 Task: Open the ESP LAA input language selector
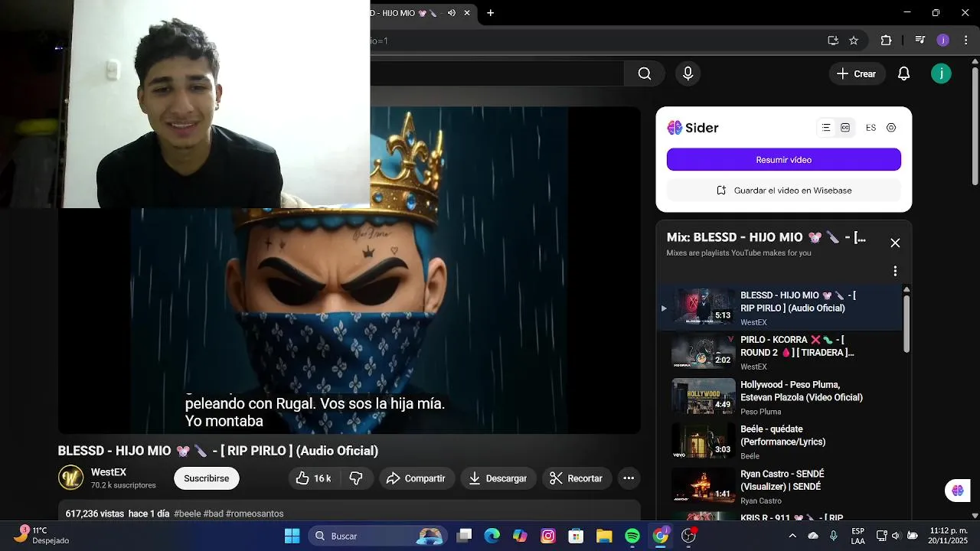coord(858,536)
